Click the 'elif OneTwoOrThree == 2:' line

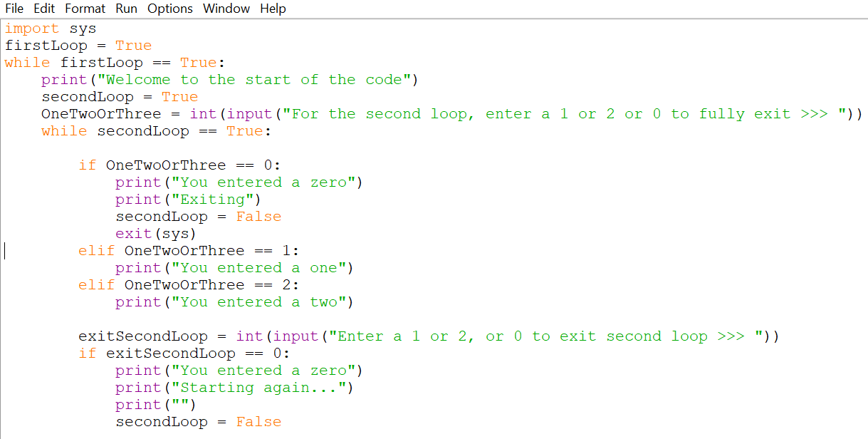pos(189,285)
